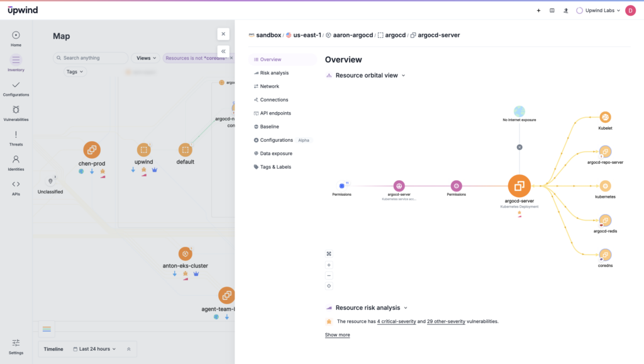This screenshot has height=364, width=644.
Task: Click the argocd-repo-server orbital node
Action: click(x=605, y=152)
